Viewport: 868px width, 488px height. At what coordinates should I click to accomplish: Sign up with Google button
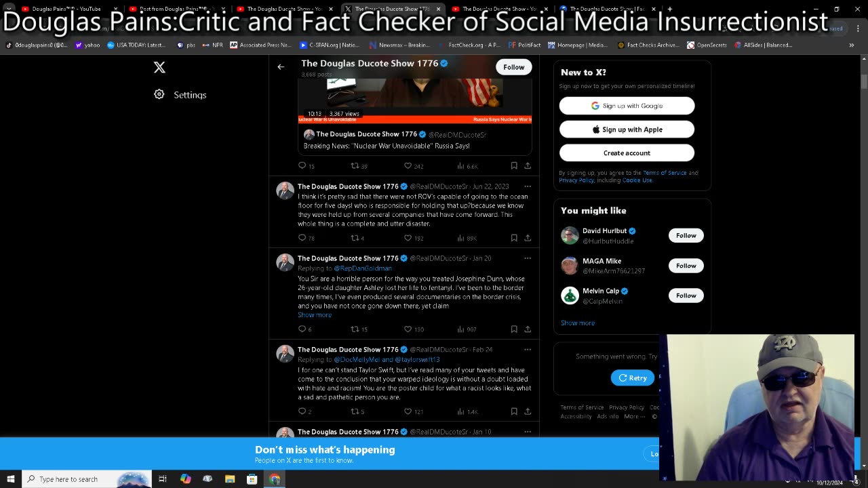pyautogui.click(x=627, y=106)
